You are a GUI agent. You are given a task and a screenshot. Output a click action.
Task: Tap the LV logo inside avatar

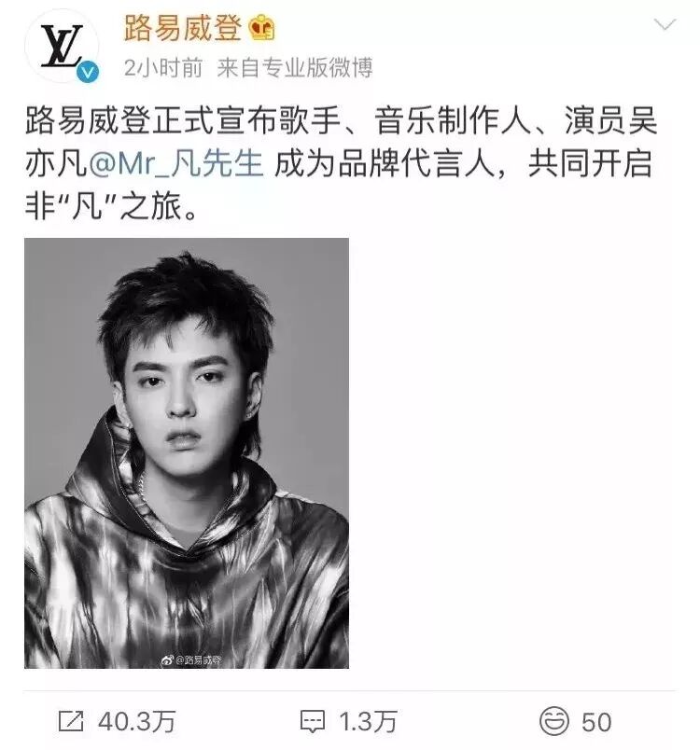[x=62, y=46]
